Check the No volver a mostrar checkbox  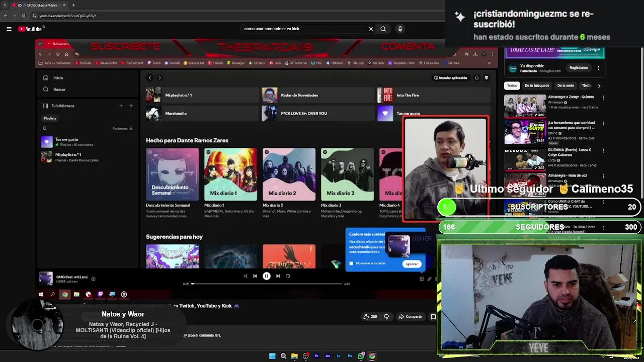point(351,263)
